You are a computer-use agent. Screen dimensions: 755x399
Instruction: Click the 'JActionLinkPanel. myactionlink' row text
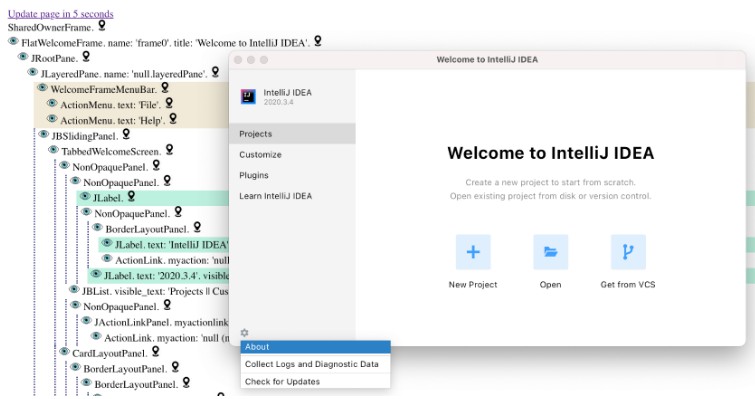tap(161, 322)
